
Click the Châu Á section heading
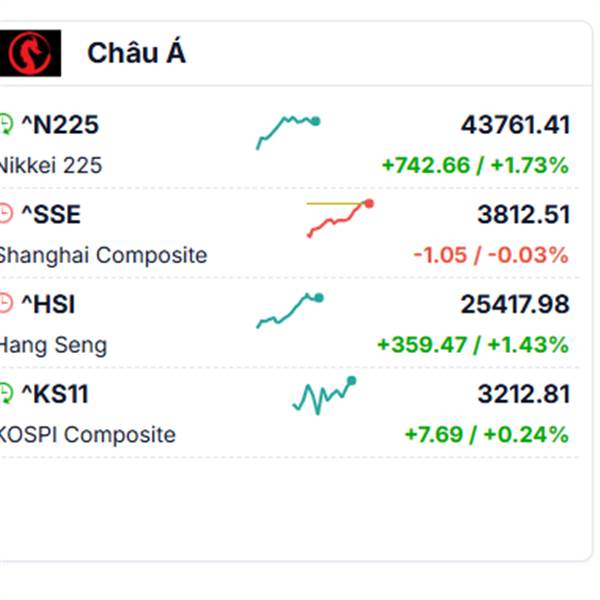click(136, 51)
